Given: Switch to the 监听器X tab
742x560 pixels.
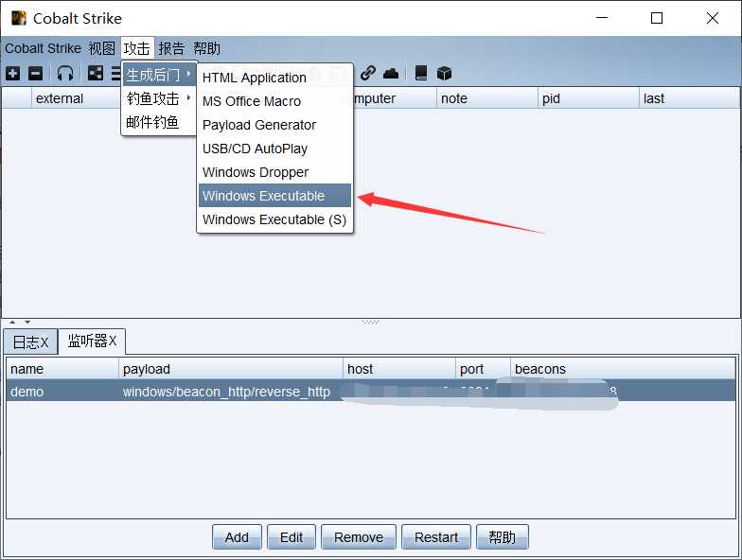Looking at the screenshot, I should point(93,341).
